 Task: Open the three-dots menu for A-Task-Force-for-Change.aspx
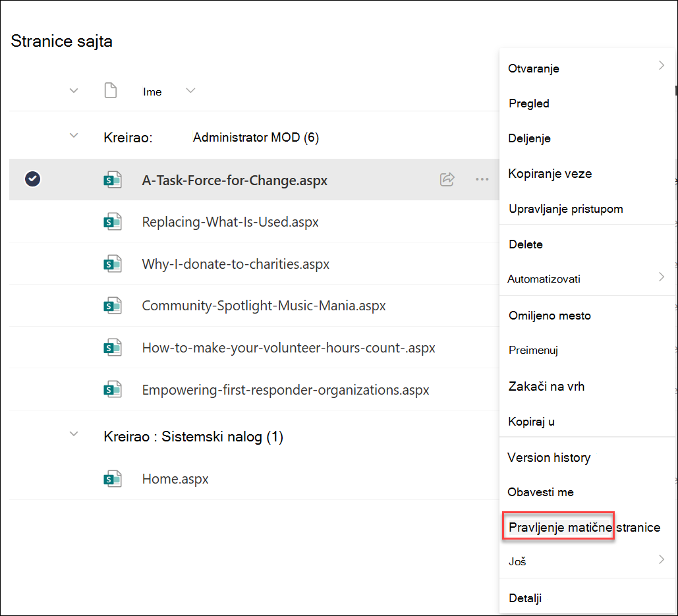[482, 179]
